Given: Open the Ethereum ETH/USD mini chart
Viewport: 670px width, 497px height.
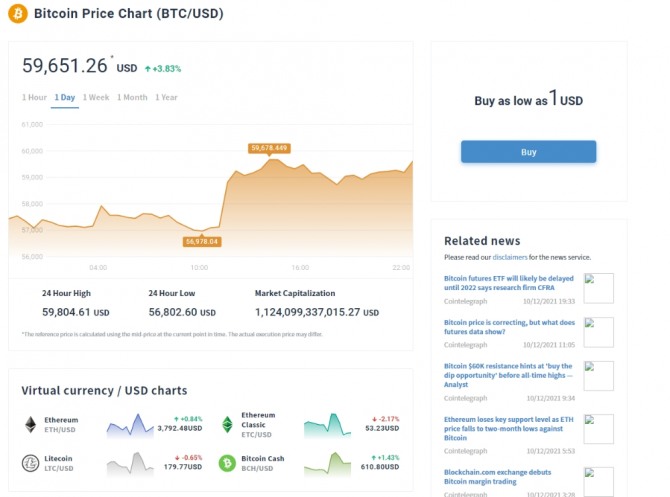Looking at the screenshot, I should point(130,425).
